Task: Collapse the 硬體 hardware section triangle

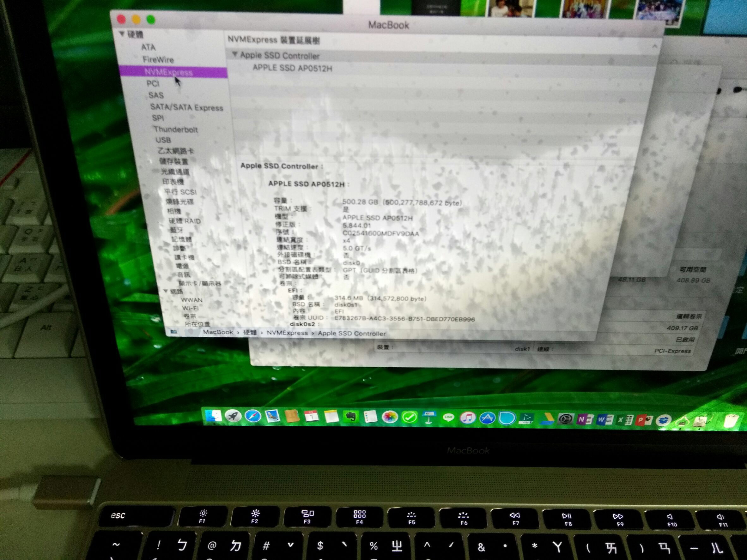Action: coord(122,34)
